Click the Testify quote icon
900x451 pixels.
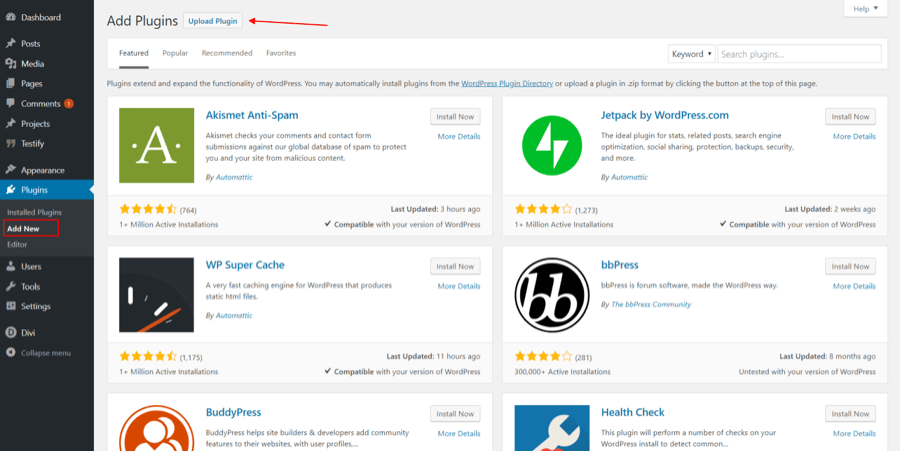10,143
